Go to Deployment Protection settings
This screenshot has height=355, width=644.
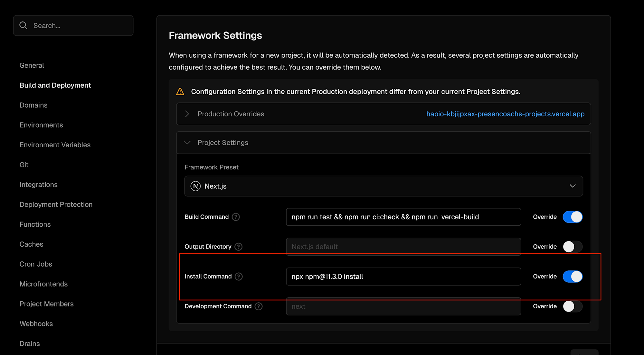click(56, 205)
